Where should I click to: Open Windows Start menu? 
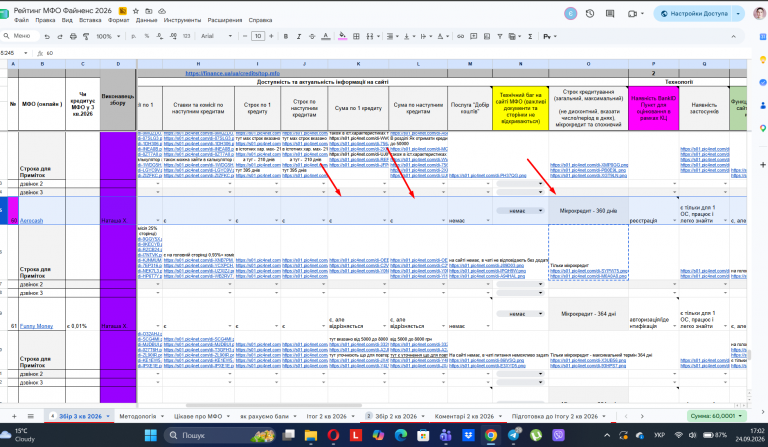(x=151, y=435)
